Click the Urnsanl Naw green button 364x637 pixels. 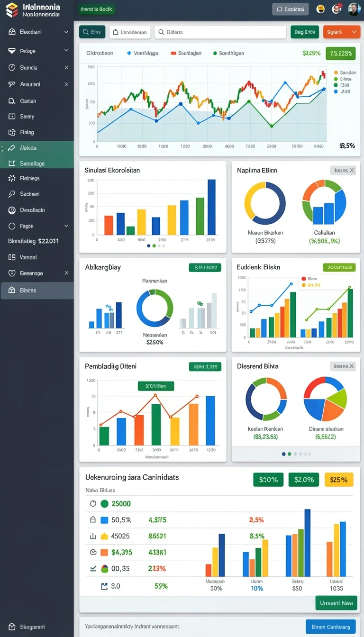click(x=336, y=603)
